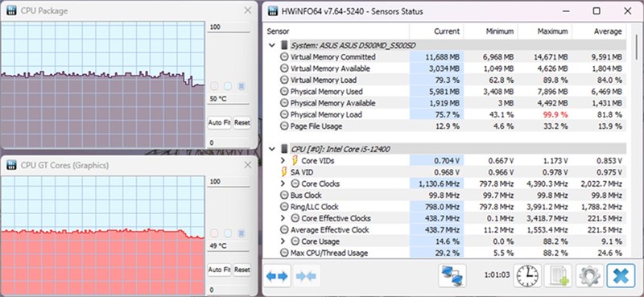Screen dimensions: 644x297
Task: Click the 0.704 V current value
Action: (x=448, y=161)
